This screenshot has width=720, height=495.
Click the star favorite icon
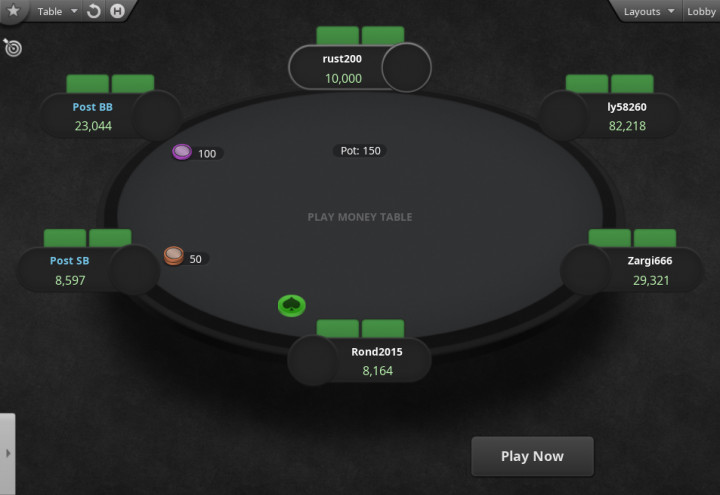click(13, 10)
